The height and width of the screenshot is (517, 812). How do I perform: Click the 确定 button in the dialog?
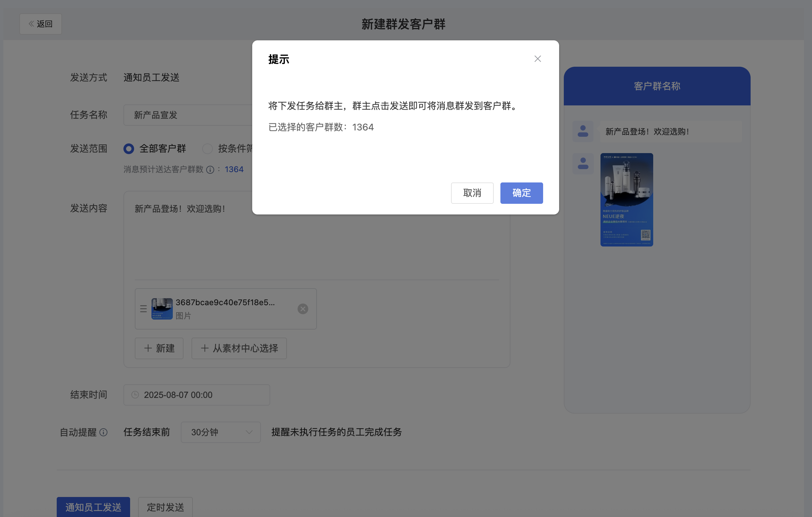(x=521, y=193)
